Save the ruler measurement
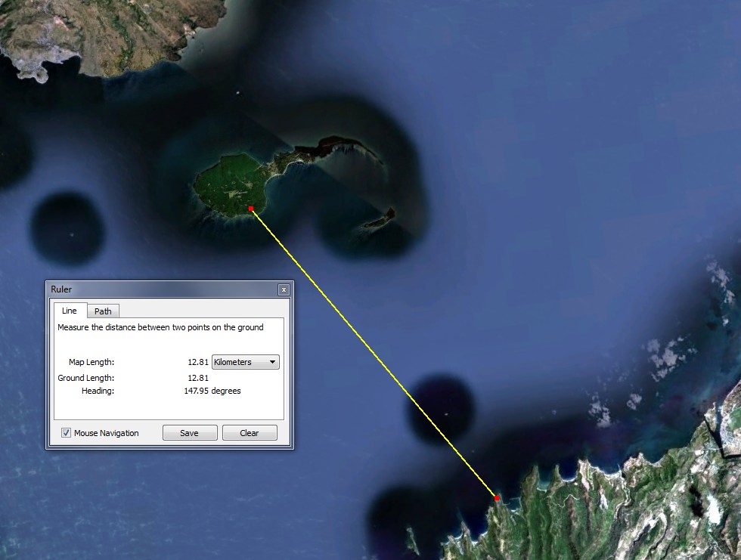Screen dimensions: 741x560 click(x=190, y=433)
